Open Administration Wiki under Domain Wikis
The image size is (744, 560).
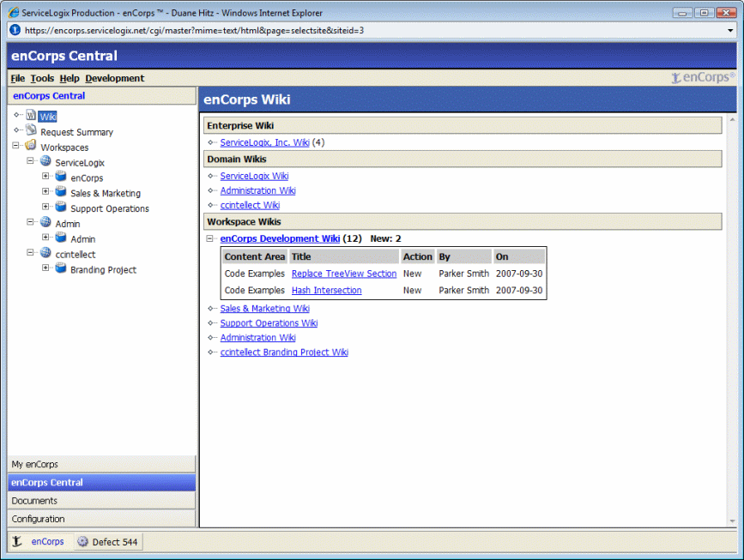pyautogui.click(x=257, y=190)
